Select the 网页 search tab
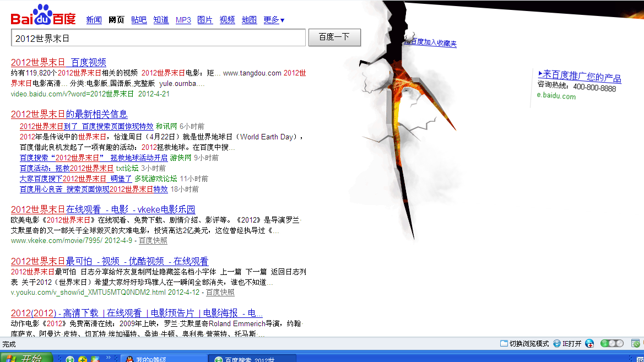The width and height of the screenshot is (644, 362). pos(116,20)
